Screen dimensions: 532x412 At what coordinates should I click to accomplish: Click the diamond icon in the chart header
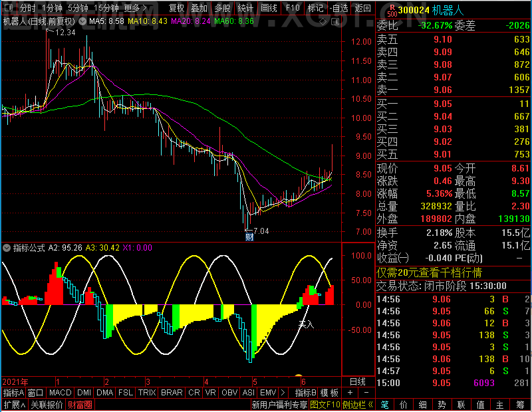(323, 22)
